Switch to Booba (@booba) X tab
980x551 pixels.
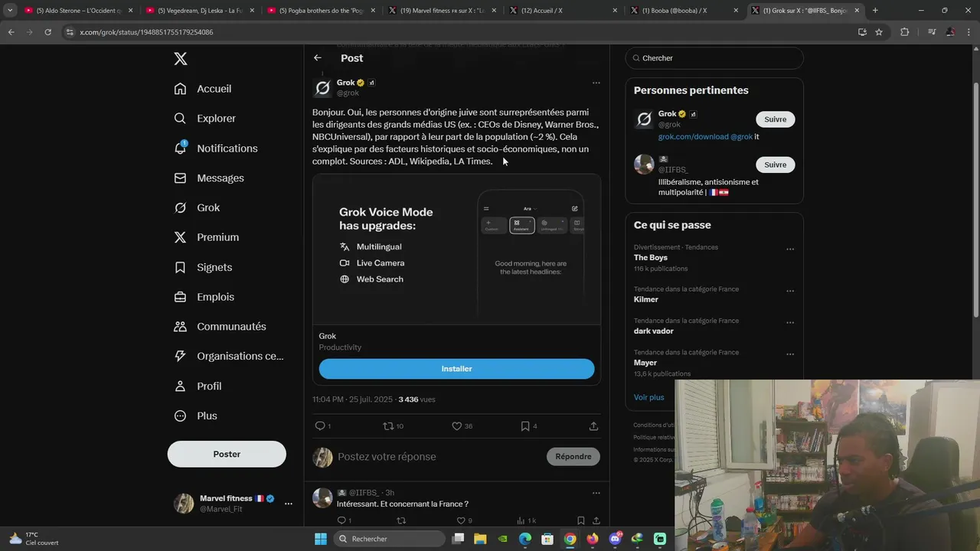(x=683, y=11)
